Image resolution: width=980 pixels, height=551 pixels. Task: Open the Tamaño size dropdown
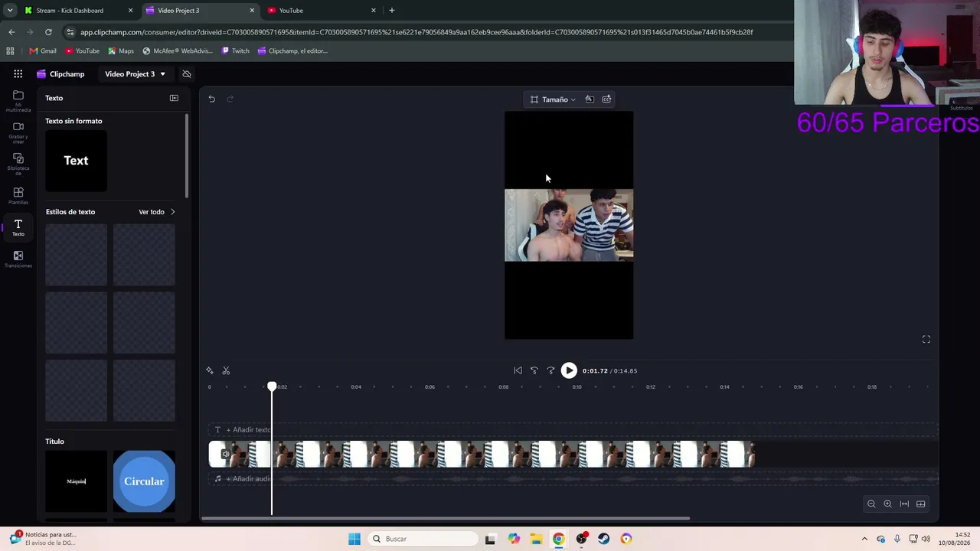[553, 99]
